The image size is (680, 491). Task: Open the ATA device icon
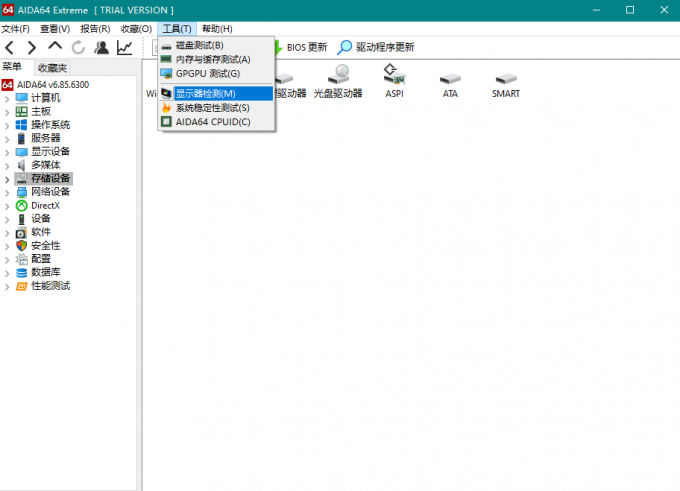click(450, 80)
